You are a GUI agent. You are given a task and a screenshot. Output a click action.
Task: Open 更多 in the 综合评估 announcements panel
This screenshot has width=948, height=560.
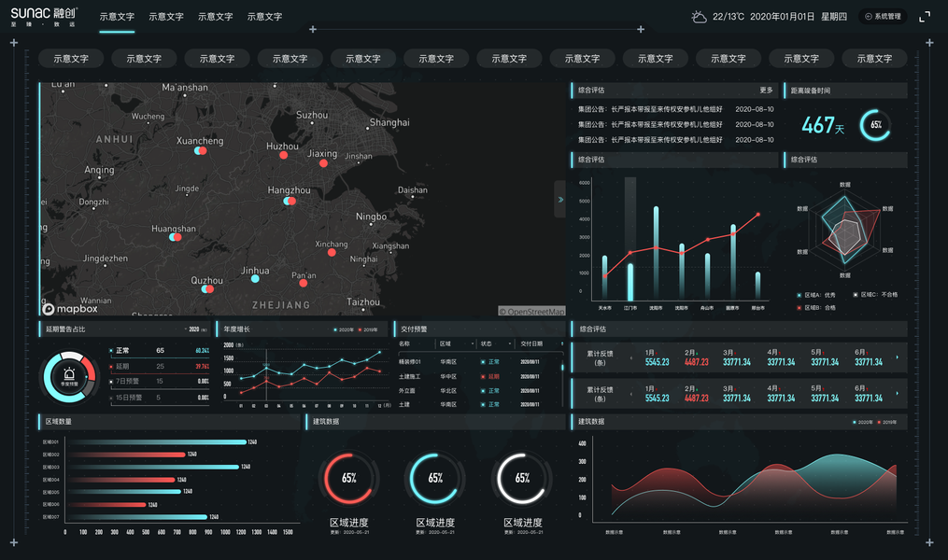coord(766,90)
